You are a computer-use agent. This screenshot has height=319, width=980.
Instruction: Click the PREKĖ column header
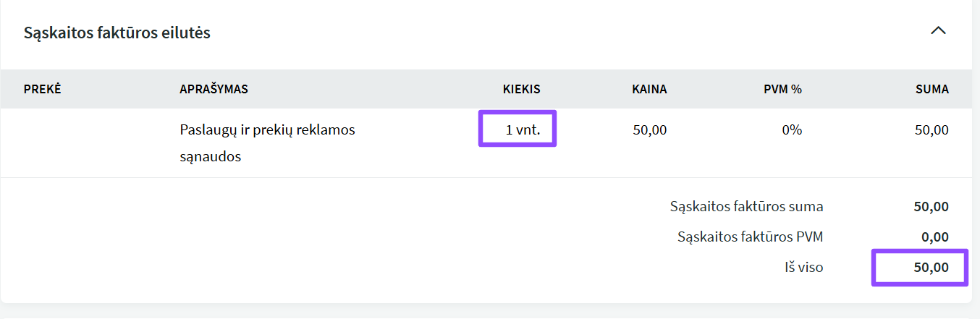point(43,90)
